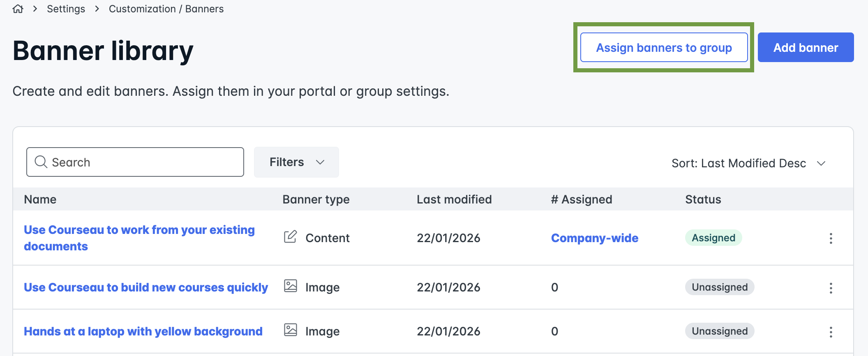Screen dimensions: 868x356
Task: Click the 'Content' banner type text
Action: [x=328, y=238]
